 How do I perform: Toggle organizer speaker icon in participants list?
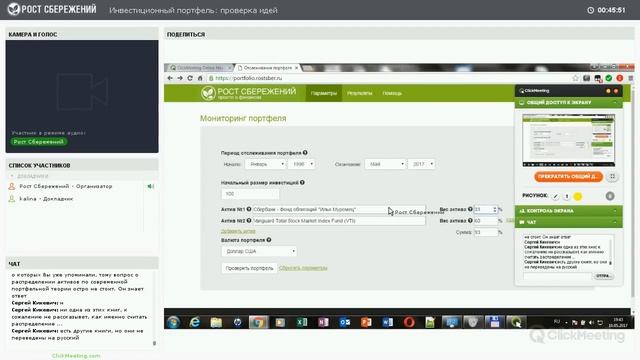coord(151,186)
